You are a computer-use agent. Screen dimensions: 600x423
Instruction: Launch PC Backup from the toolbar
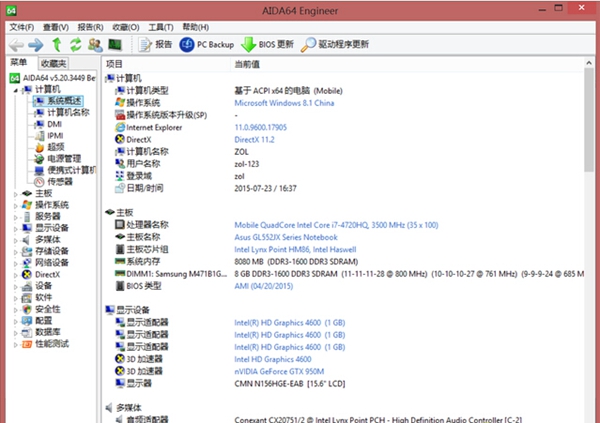coord(207,45)
